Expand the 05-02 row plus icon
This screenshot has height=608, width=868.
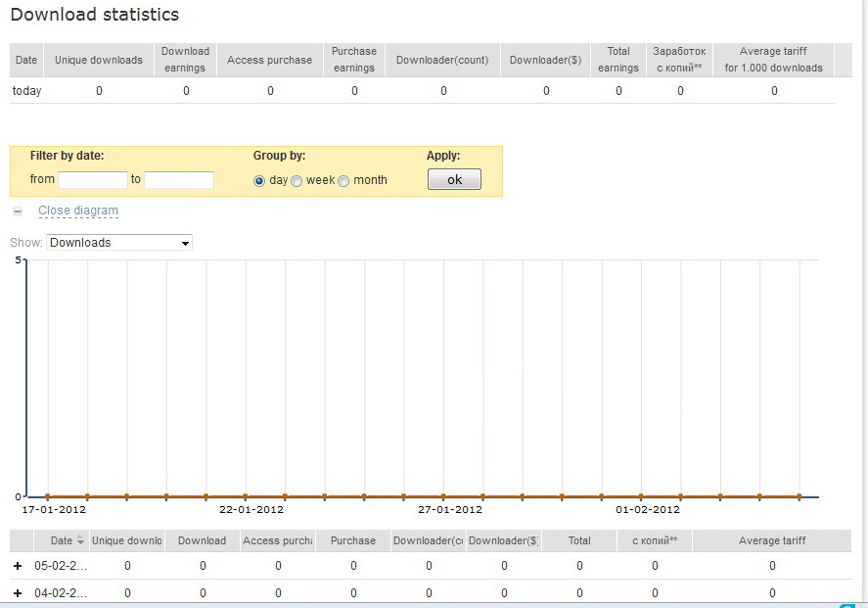pyautogui.click(x=18, y=566)
